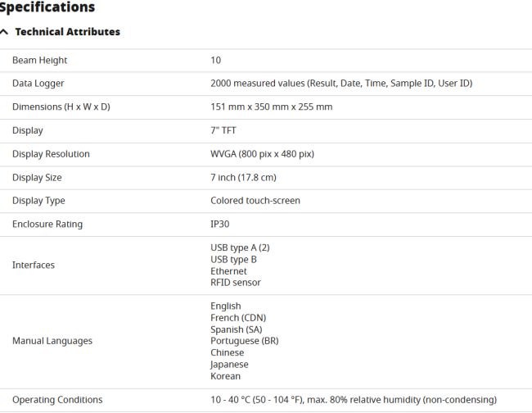This screenshot has height=413, width=532.
Task: Select the Korean language entry
Action: (x=225, y=376)
